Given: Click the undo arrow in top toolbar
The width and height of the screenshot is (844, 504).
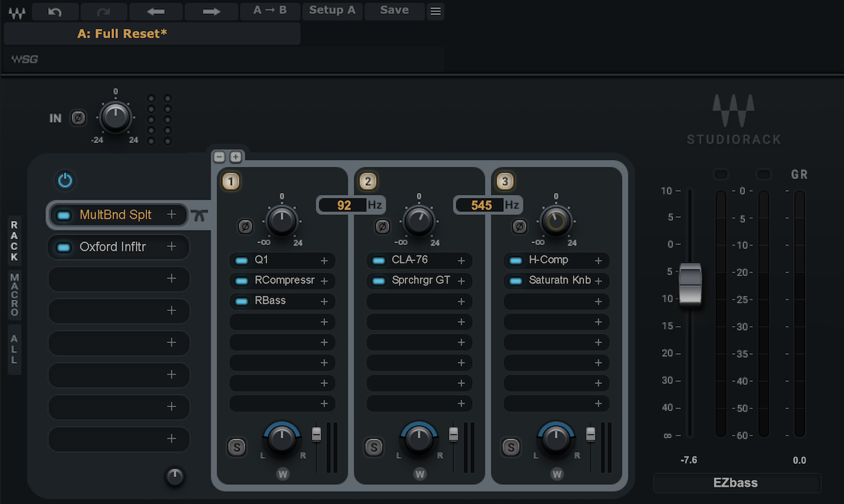Looking at the screenshot, I should 55,11.
